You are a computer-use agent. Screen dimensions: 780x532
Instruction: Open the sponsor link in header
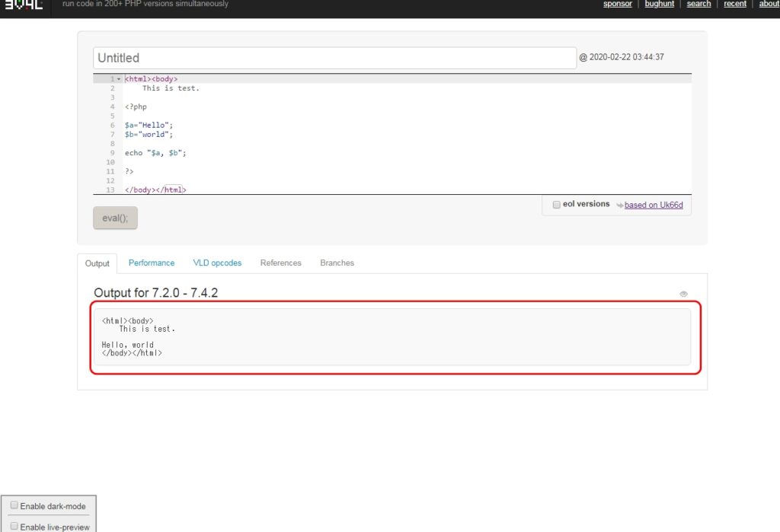coord(617,4)
